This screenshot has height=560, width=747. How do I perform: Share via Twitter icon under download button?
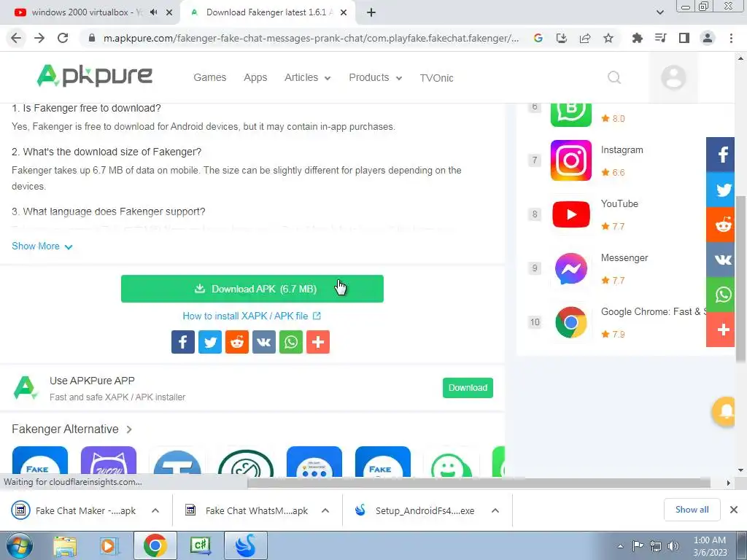tap(210, 342)
